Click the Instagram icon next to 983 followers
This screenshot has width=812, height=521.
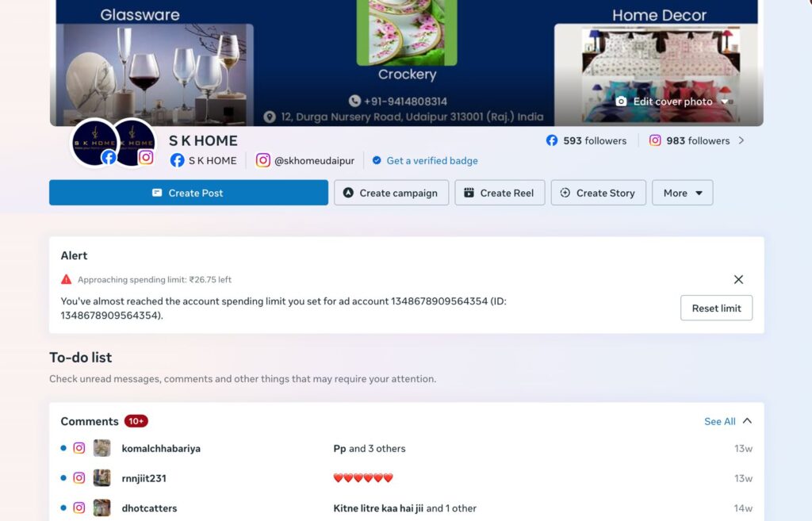(x=655, y=140)
